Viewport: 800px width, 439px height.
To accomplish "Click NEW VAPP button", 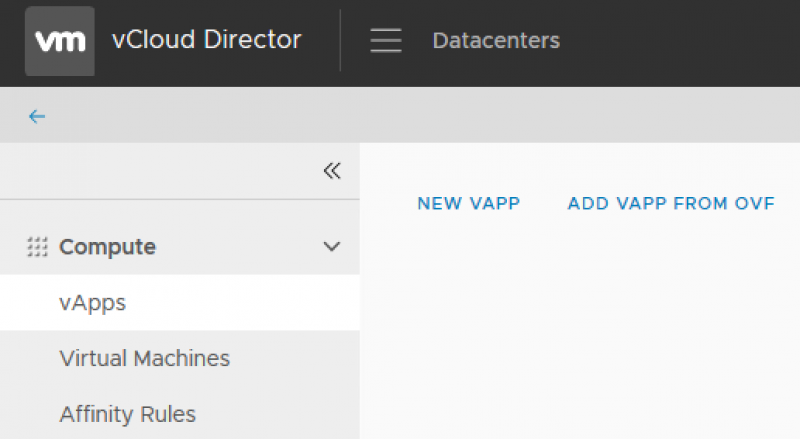I will point(468,203).
